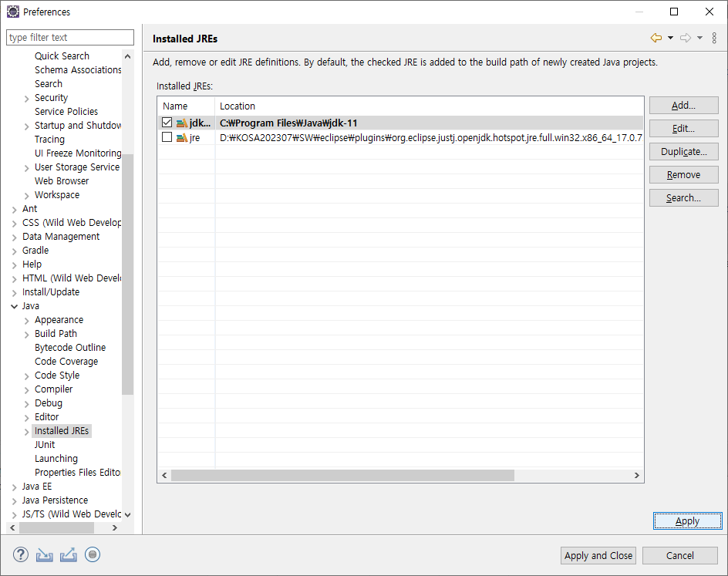Expand the Java EE node
728x576 pixels.
click(15, 487)
